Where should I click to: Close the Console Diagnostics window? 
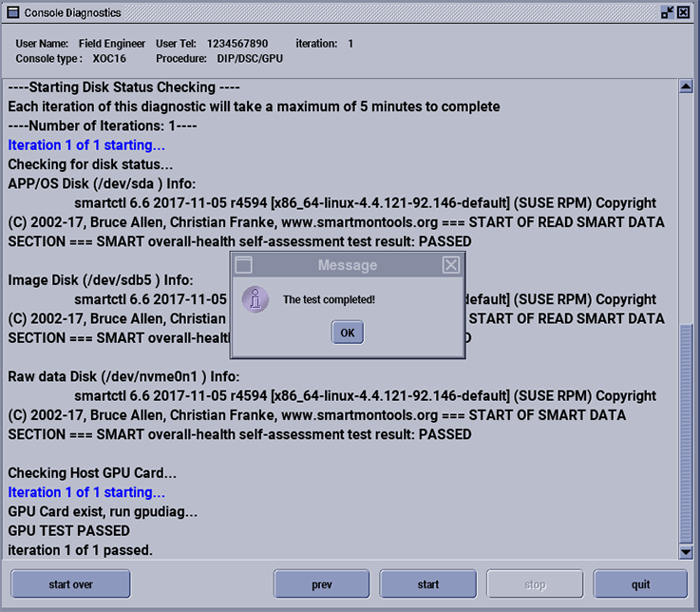pos(684,12)
